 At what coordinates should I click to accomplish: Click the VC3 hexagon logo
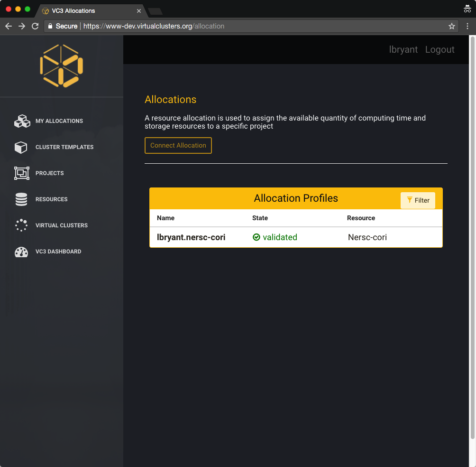pyautogui.click(x=61, y=65)
